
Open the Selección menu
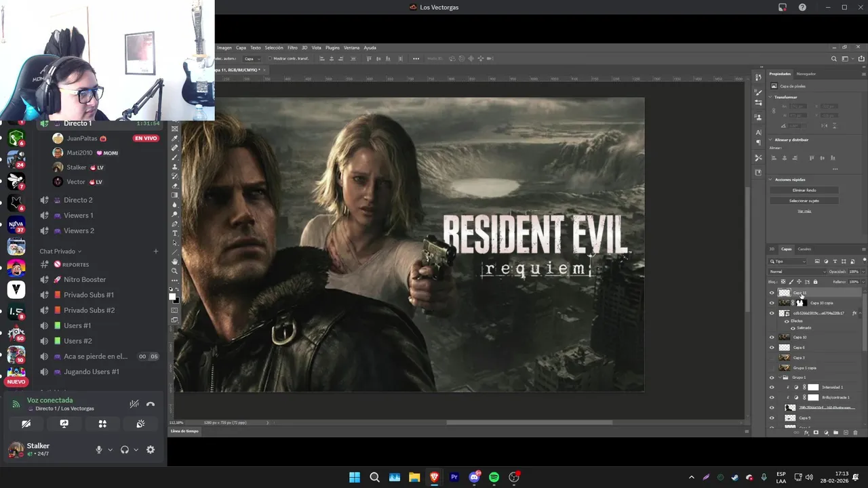[x=274, y=47]
